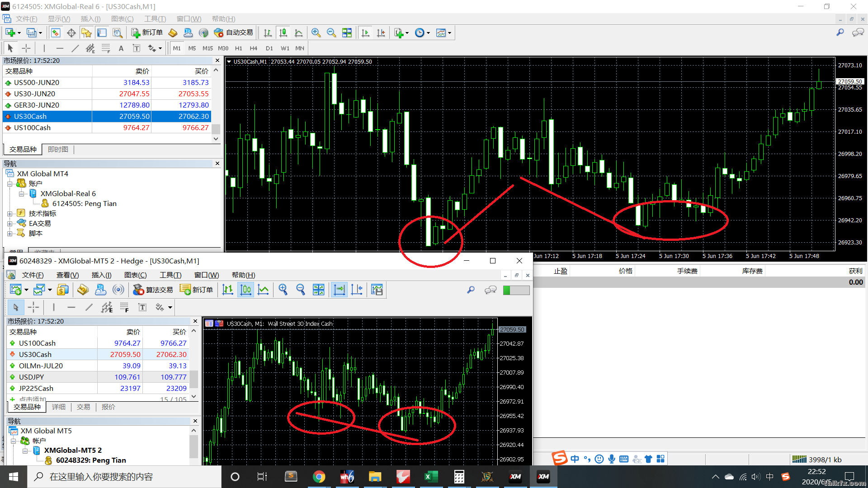Click New Order button in MT4 toolbar

pyautogui.click(x=147, y=33)
